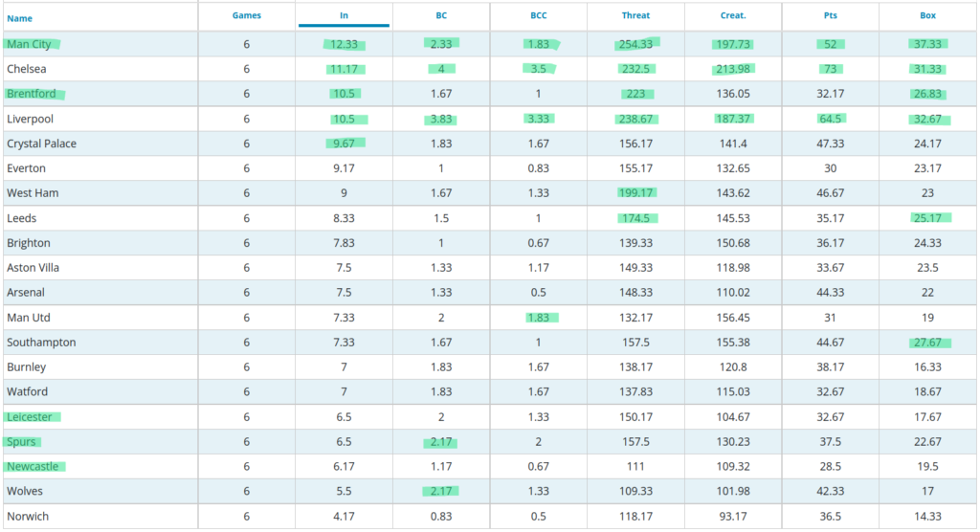Click Newcastle's Threat value 111

tap(635, 466)
